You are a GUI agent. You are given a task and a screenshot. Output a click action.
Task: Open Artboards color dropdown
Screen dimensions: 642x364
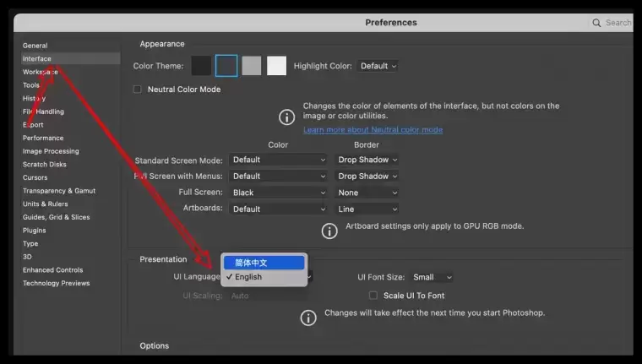[x=279, y=209]
